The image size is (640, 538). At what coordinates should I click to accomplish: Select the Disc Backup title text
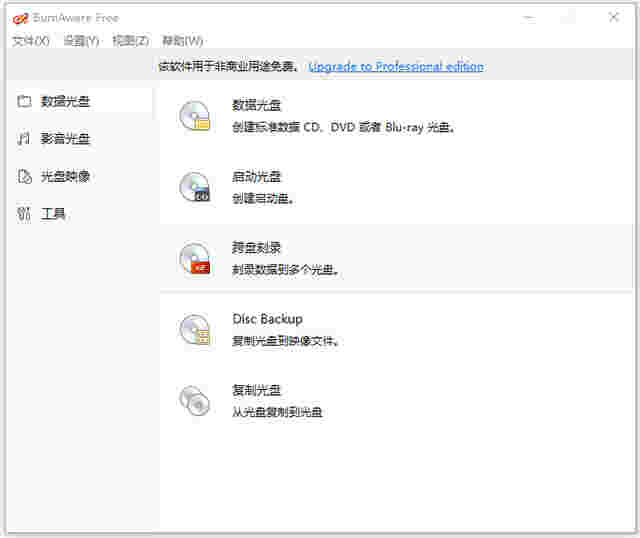[267, 319]
